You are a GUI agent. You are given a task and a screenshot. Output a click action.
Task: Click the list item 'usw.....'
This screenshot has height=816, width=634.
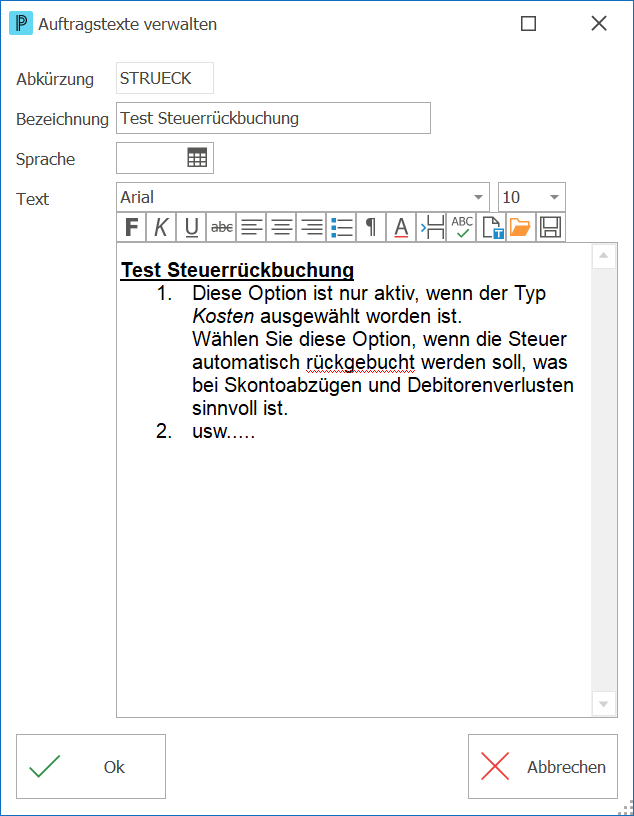224,431
